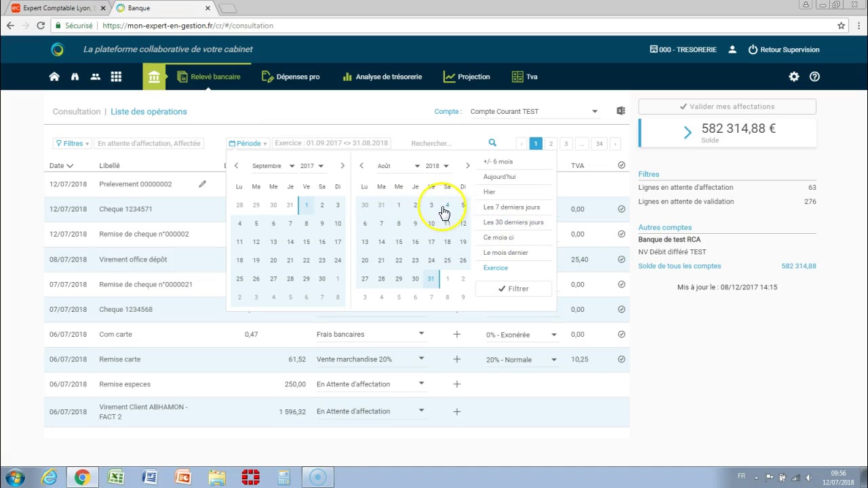Open the help question mark icon
This screenshot has width=868, height=488.
(x=814, y=77)
